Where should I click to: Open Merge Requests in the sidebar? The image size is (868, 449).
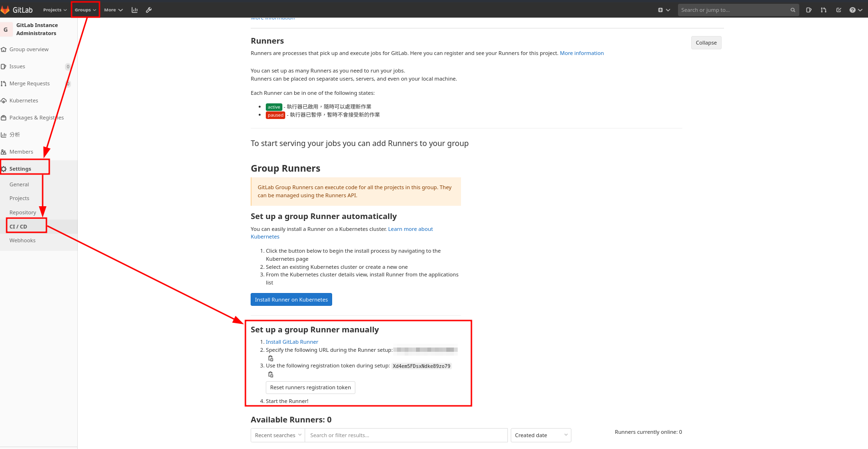[x=29, y=83]
